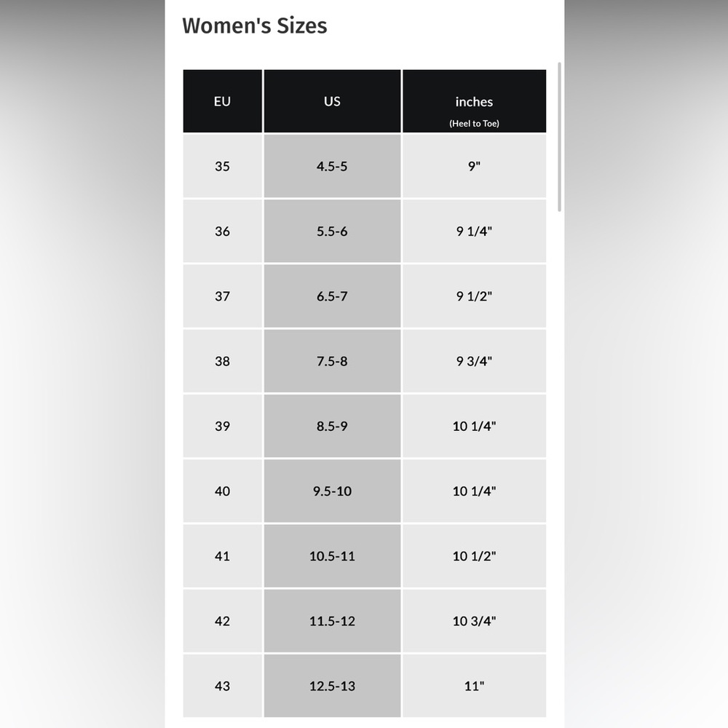This screenshot has height=728, width=728.
Task: Select the 10 3/4" measurement cell
Action: (x=474, y=621)
